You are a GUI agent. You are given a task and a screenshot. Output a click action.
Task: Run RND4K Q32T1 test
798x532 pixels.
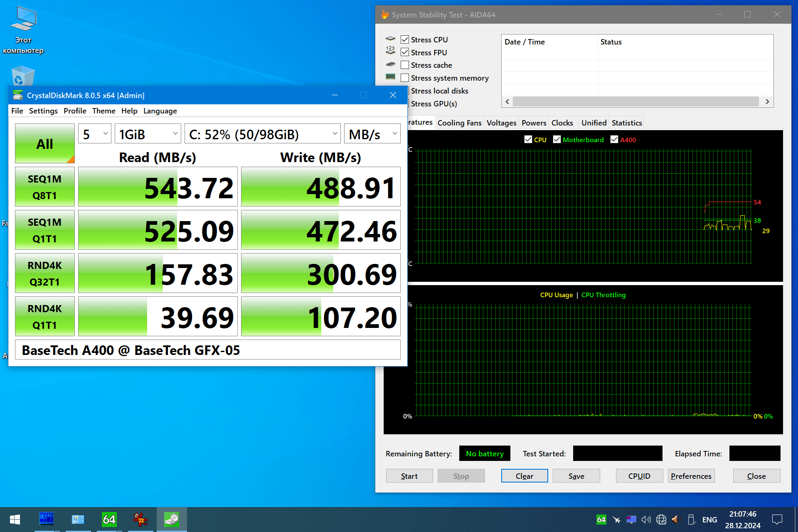click(x=45, y=273)
